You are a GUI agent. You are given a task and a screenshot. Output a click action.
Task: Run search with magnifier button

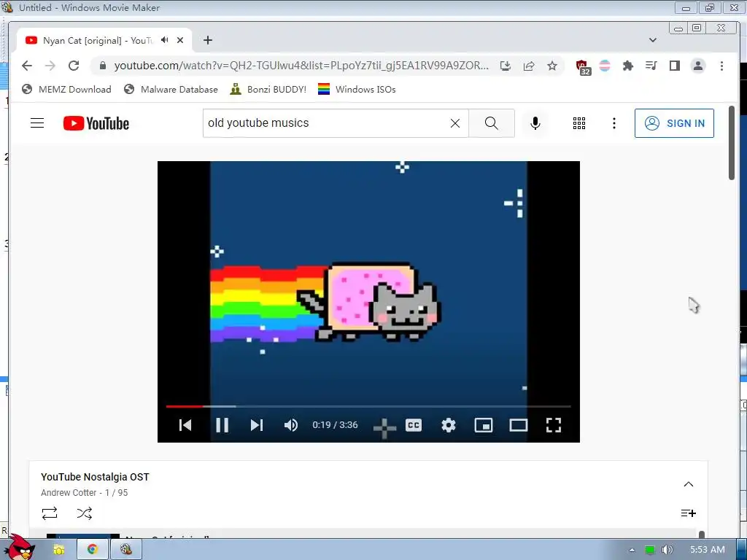click(492, 123)
